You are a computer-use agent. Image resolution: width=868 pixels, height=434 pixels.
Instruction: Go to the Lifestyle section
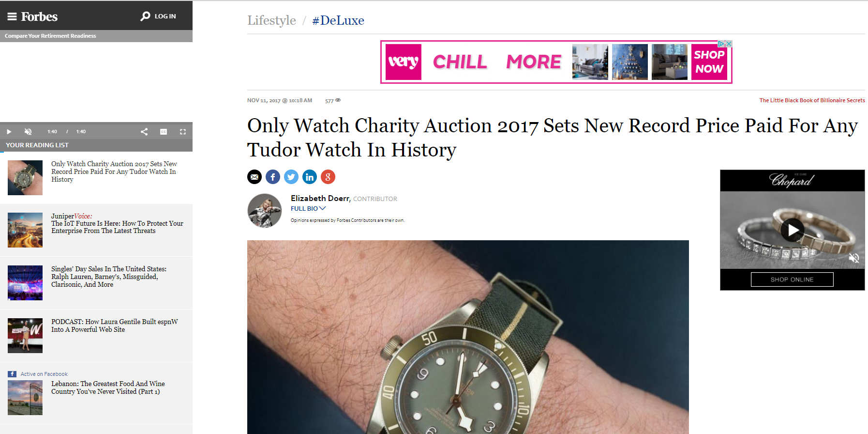tap(271, 20)
